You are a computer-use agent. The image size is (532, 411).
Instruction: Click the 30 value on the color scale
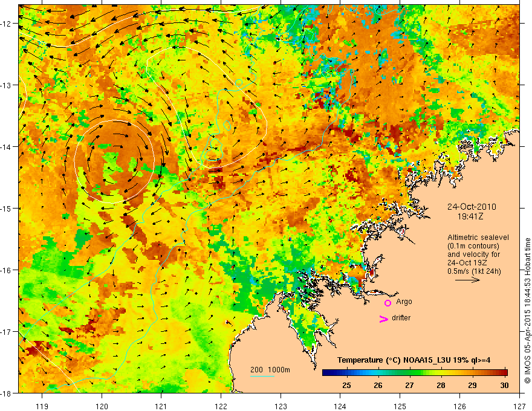504,385
